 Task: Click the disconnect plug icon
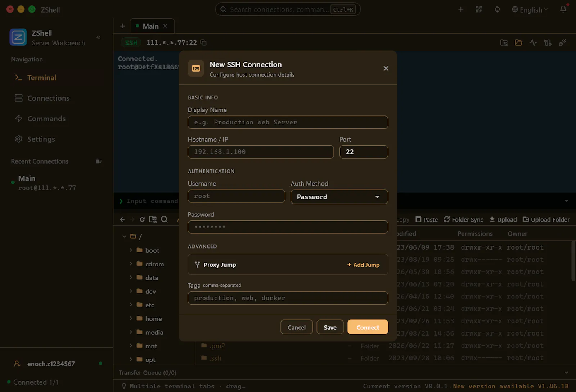click(x=562, y=43)
